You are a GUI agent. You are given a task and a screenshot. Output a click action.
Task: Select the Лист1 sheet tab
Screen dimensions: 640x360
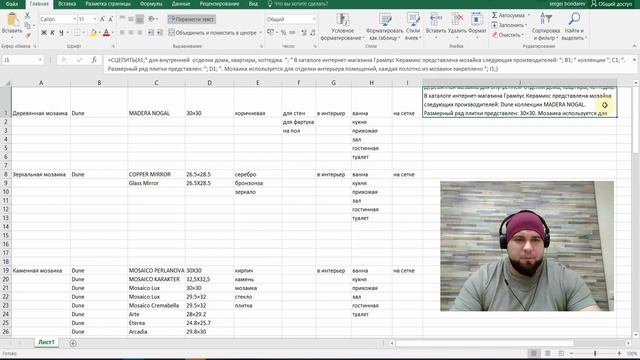(46, 342)
